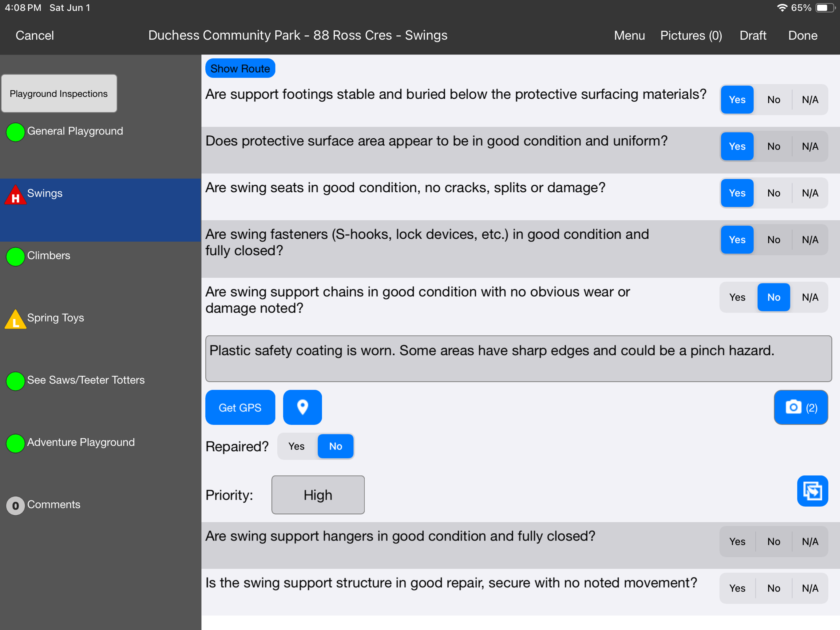Tap the green circle beside Adventure Playground
840x630 pixels.
pyautogui.click(x=16, y=444)
